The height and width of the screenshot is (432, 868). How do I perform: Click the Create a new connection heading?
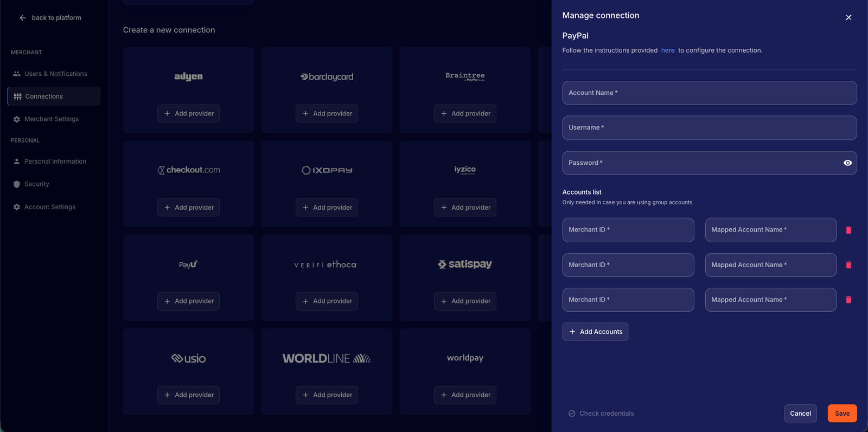(169, 30)
